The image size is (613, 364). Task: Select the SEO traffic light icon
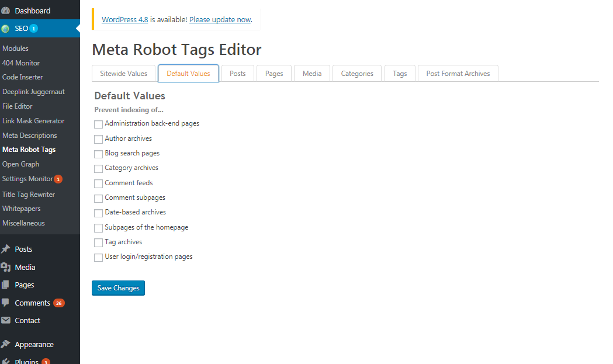tap(6, 27)
